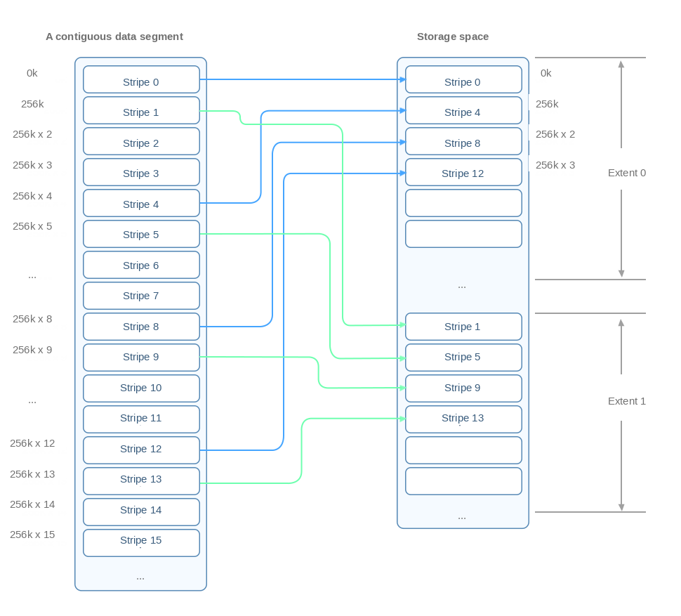The image size is (681, 616).
Task: Select Stripe 13 in Extent 1 storage
Action: (x=463, y=419)
